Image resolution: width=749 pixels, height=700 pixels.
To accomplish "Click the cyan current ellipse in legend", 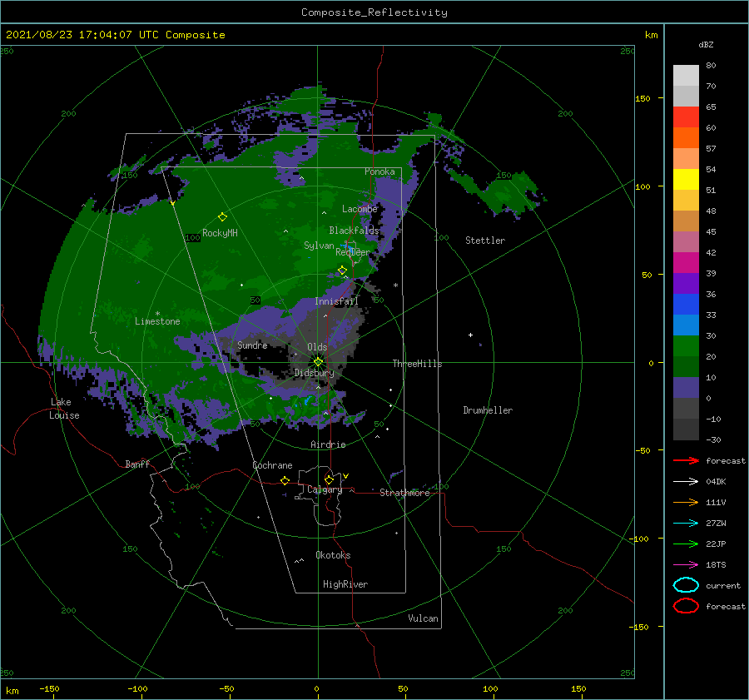I will click(x=686, y=585).
